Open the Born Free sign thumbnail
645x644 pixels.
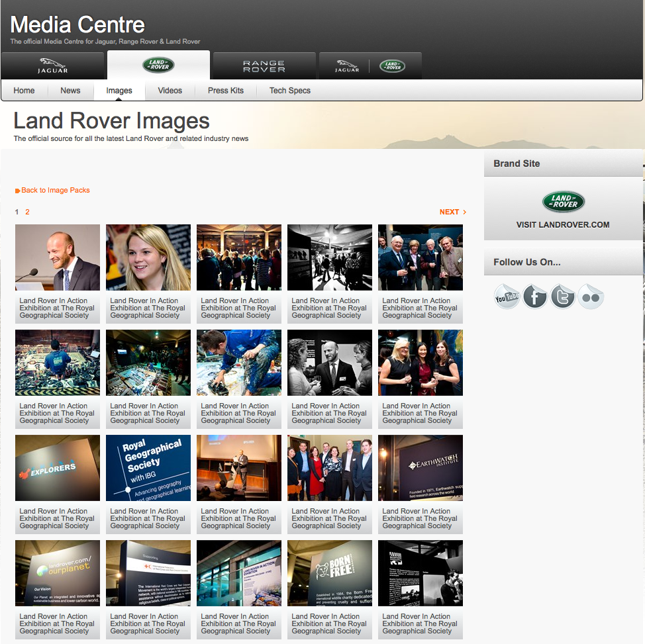pos(330,573)
